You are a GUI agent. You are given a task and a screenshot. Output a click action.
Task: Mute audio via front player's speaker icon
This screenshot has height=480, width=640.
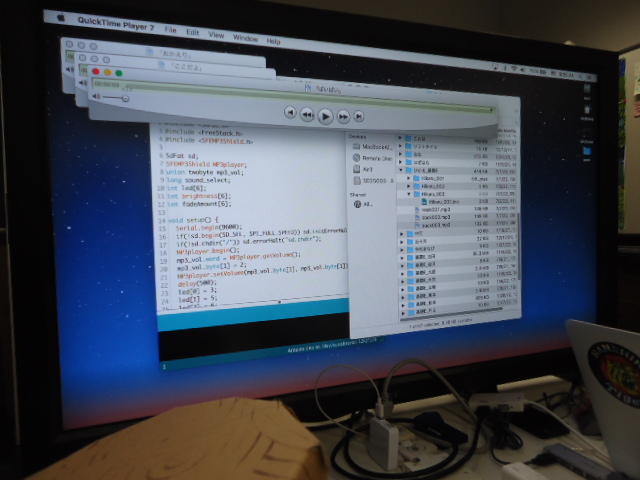pos(96,96)
